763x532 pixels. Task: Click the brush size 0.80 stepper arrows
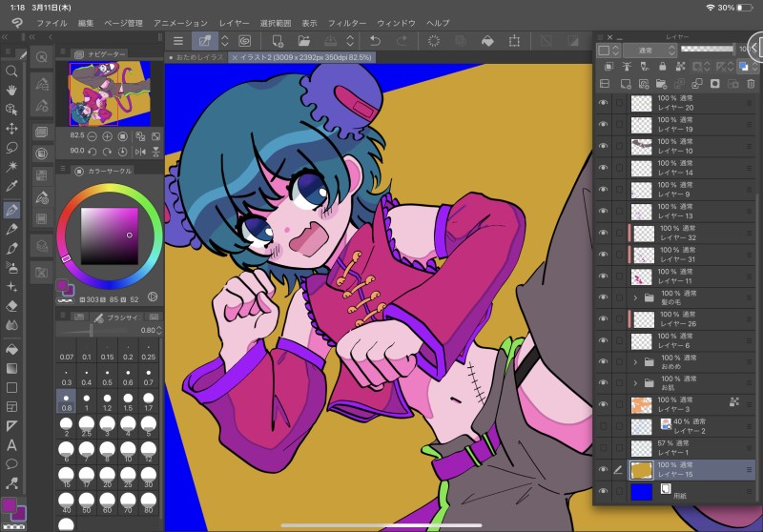158,330
